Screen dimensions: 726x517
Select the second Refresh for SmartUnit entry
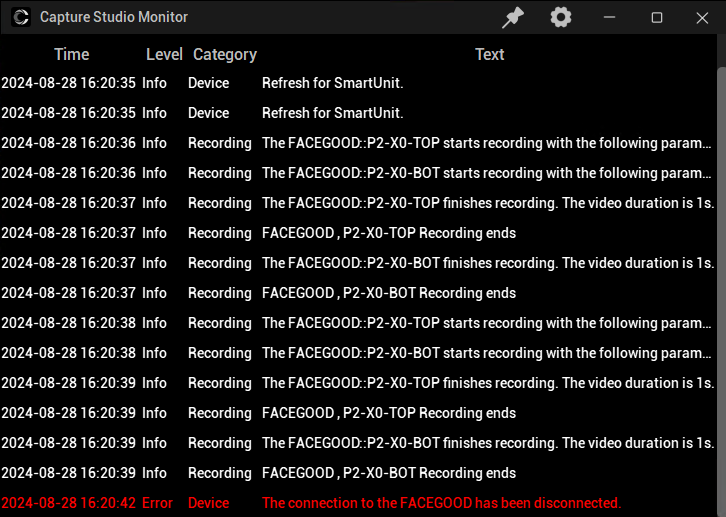pyautogui.click(x=358, y=113)
